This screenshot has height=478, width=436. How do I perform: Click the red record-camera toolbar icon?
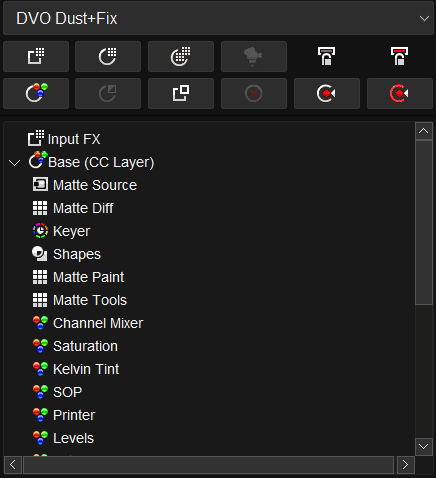click(x=400, y=93)
